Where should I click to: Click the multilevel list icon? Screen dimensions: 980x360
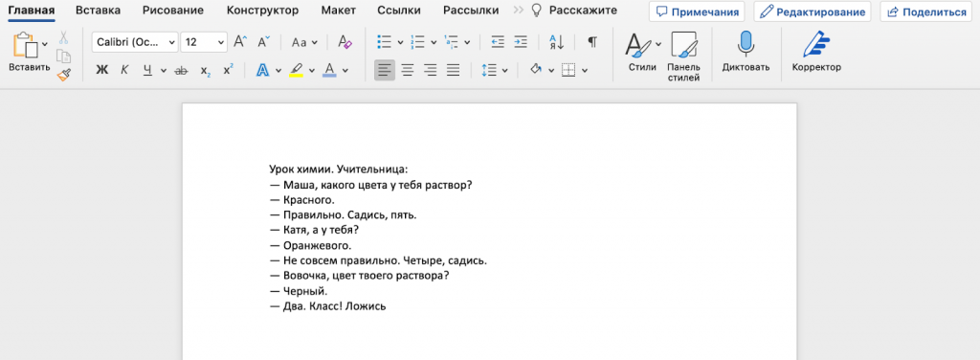tap(452, 42)
